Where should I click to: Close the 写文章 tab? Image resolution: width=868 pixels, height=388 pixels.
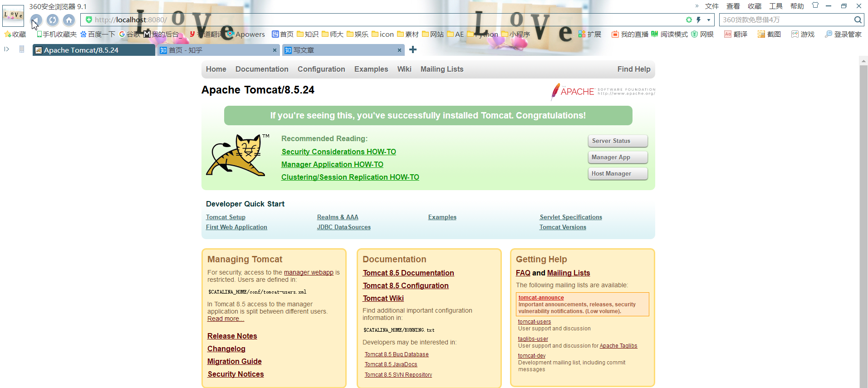pyautogui.click(x=399, y=50)
